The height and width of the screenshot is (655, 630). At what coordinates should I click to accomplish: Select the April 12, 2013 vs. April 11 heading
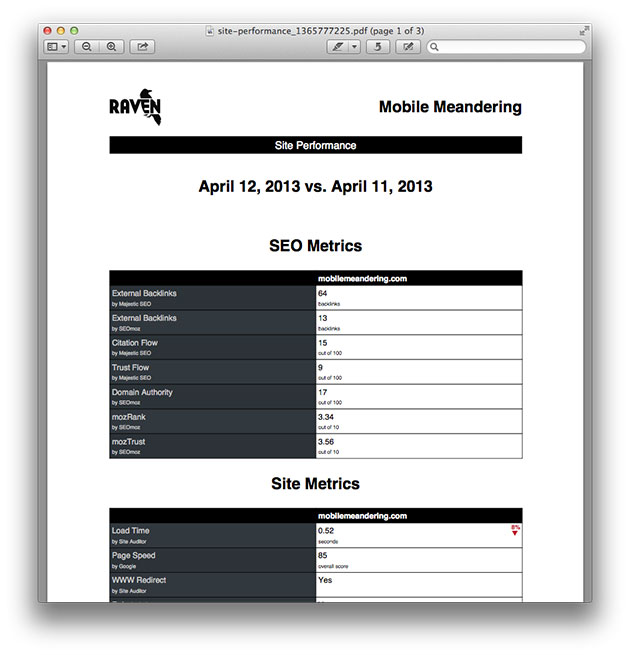(315, 186)
